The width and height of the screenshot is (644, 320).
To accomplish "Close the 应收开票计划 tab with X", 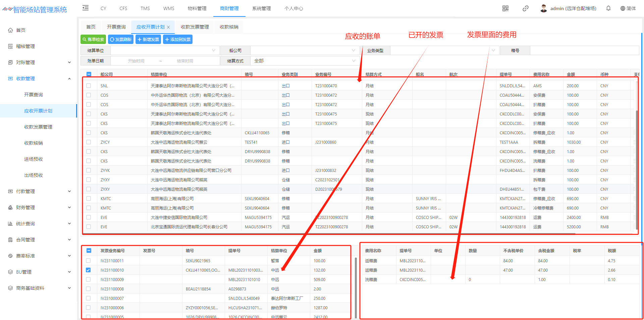I will click(x=168, y=27).
